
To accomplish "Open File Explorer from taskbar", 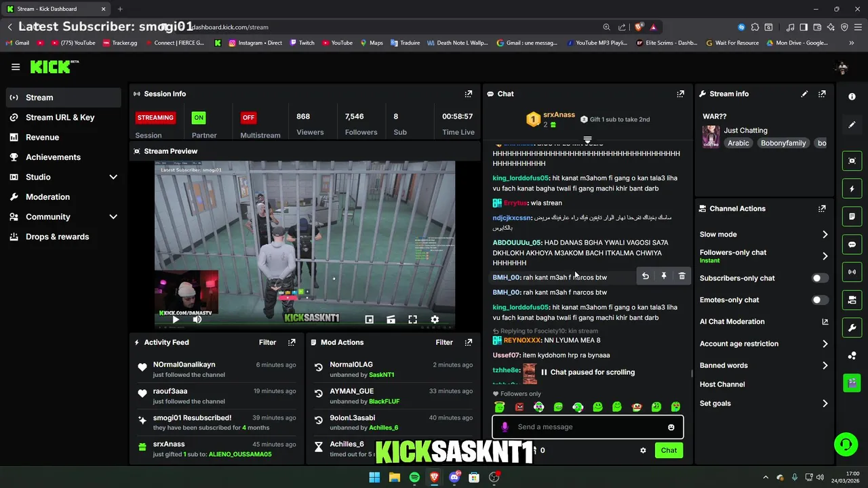I will point(395,477).
